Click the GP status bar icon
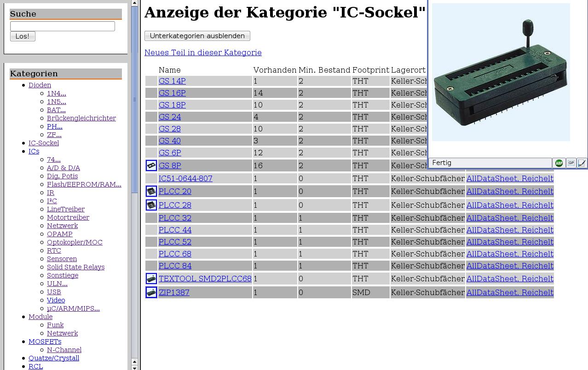 (571, 163)
